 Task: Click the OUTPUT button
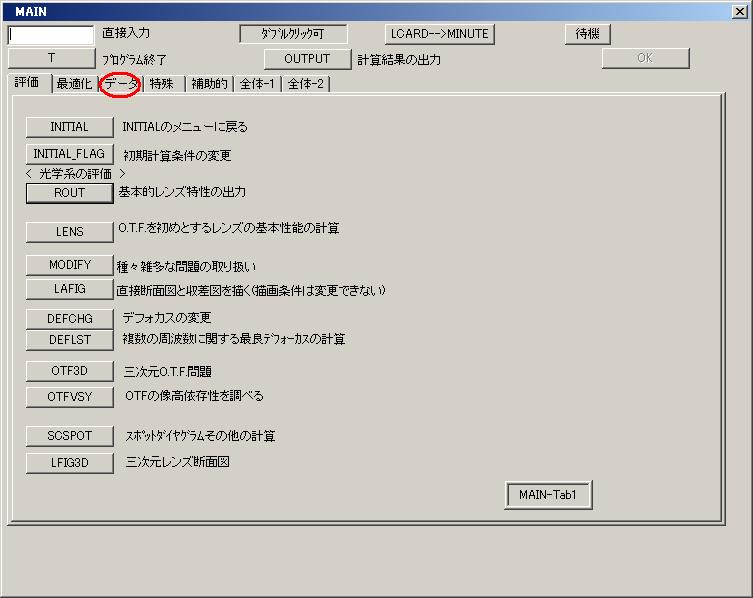tap(307, 59)
